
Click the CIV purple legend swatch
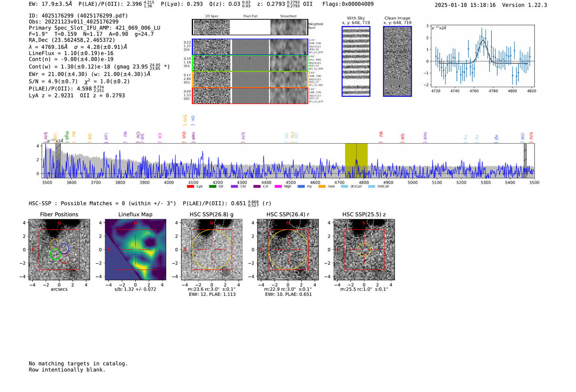[x=234, y=186]
